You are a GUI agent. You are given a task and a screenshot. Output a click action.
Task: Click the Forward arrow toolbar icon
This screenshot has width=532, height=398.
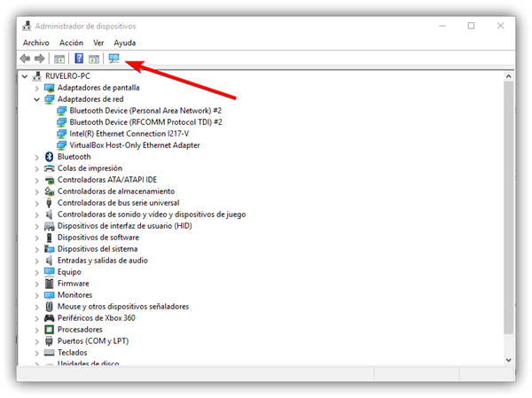point(40,59)
